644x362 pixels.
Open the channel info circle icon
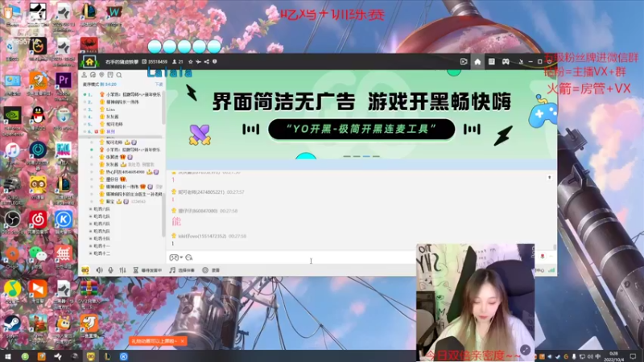(x=214, y=62)
